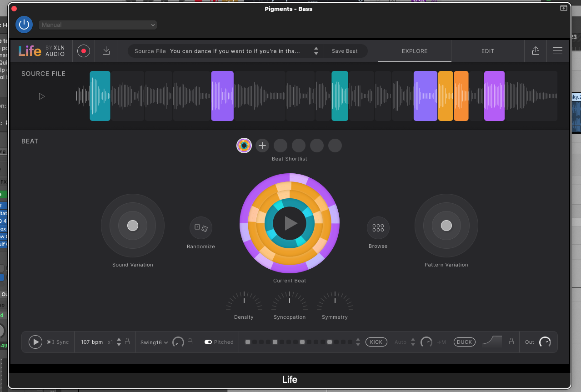This screenshot has width=581, height=392.
Task: Turn the Density knob
Action: click(244, 301)
